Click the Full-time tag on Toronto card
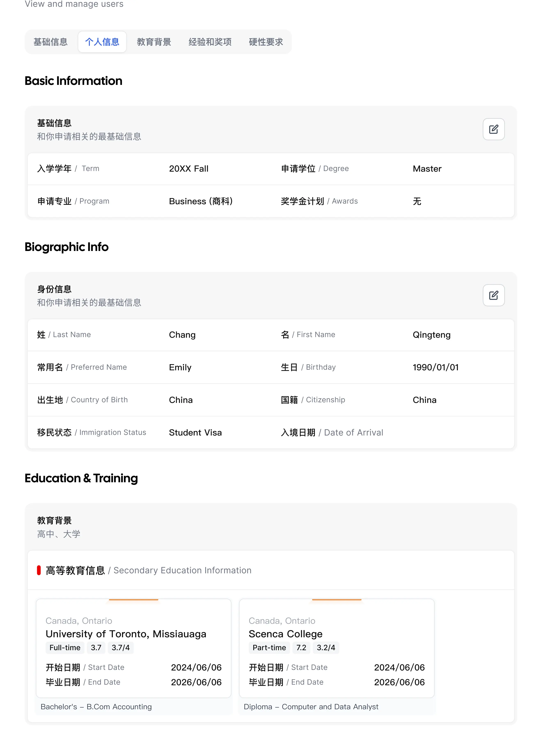This screenshot has width=542, height=756. 65,648
